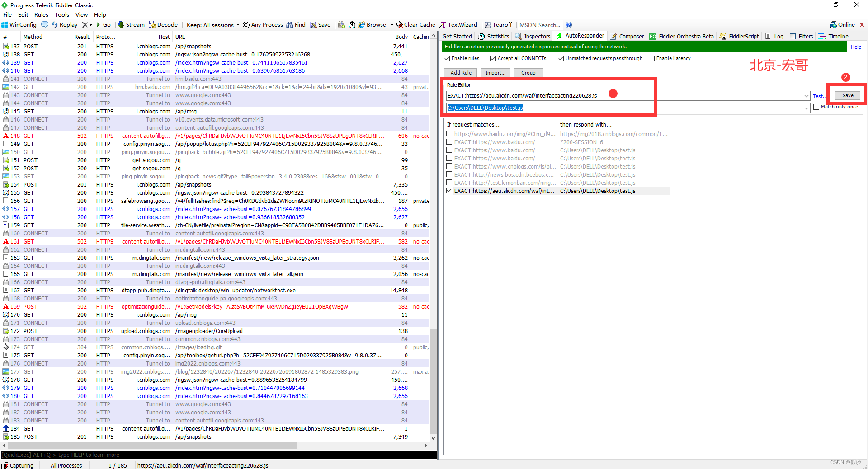Focus the MSDN Search field
This screenshot has width=868, height=469.
pyautogui.click(x=540, y=25)
